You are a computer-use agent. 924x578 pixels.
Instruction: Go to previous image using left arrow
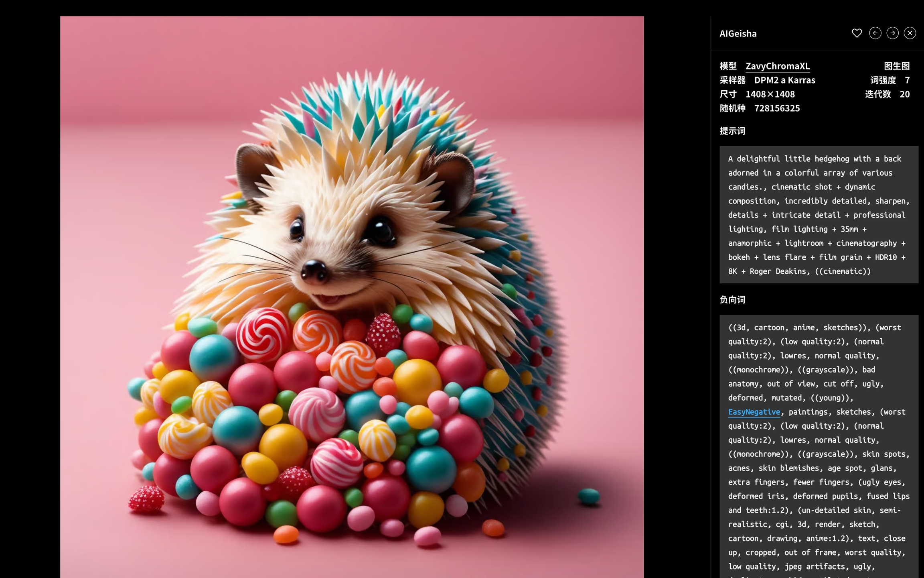(x=875, y=33)
